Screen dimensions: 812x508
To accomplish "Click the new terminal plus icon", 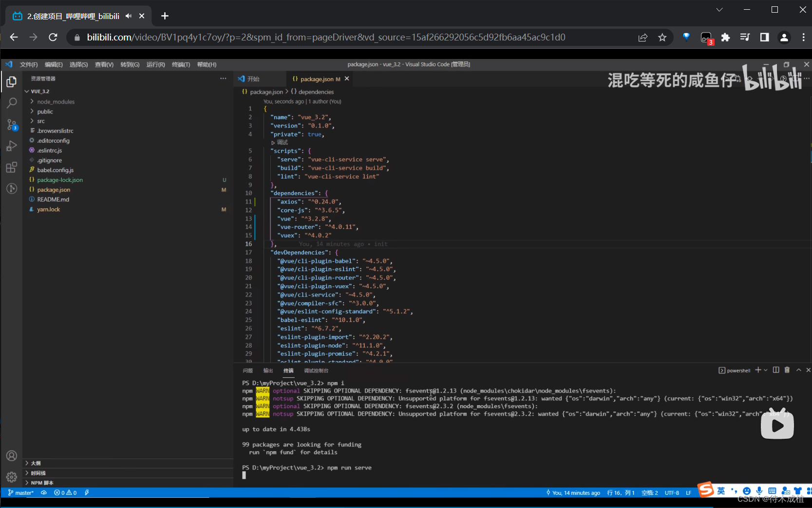I will click(758, 370).
